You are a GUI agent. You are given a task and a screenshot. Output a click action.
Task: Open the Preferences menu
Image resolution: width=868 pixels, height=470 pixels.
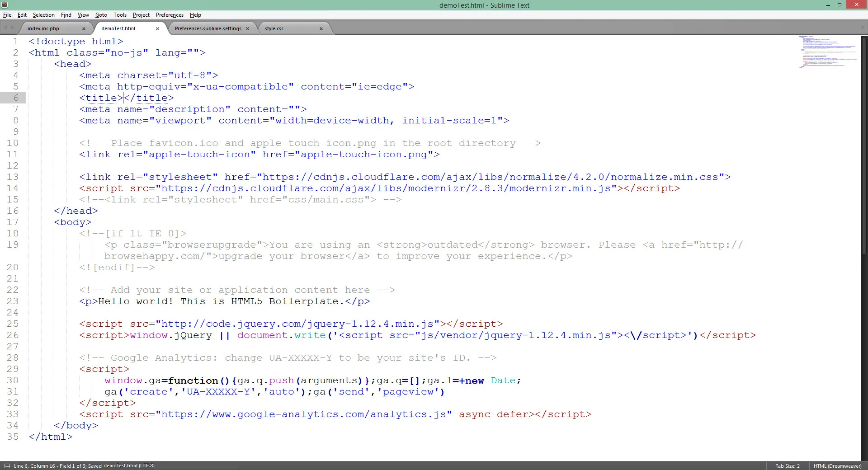click(x=170, y=15)
